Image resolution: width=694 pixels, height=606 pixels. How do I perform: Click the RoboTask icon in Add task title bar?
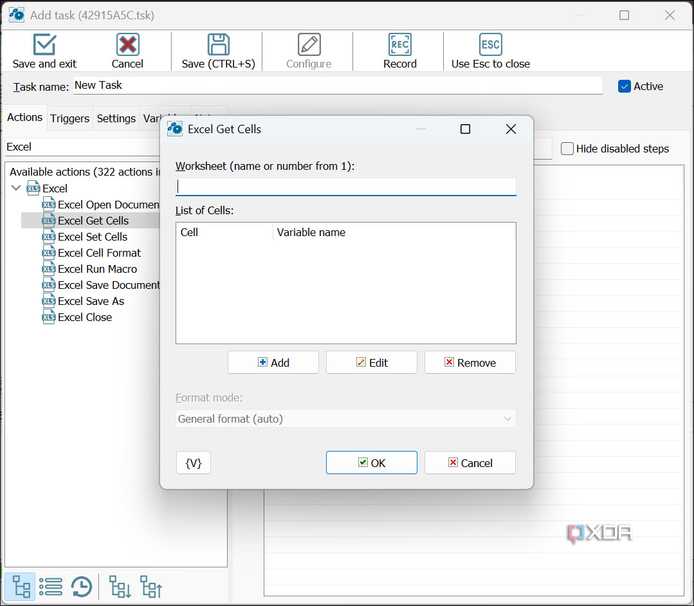coord(16,15)
